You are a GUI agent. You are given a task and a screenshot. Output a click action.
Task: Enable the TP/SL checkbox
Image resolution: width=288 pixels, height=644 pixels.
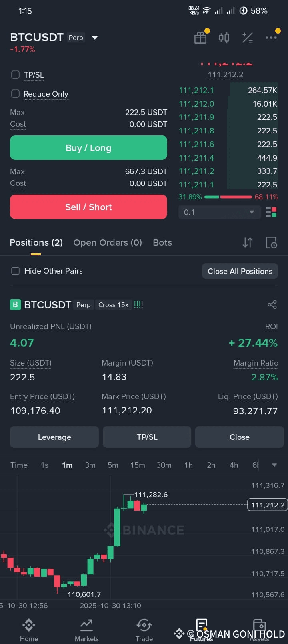(x=15, y=75)
